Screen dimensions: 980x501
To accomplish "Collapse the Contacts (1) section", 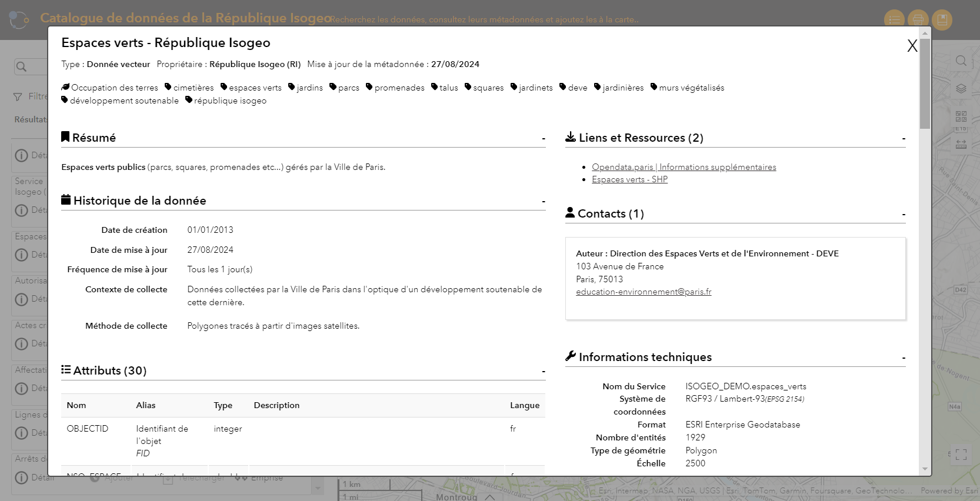I will (x=904, y=215).
